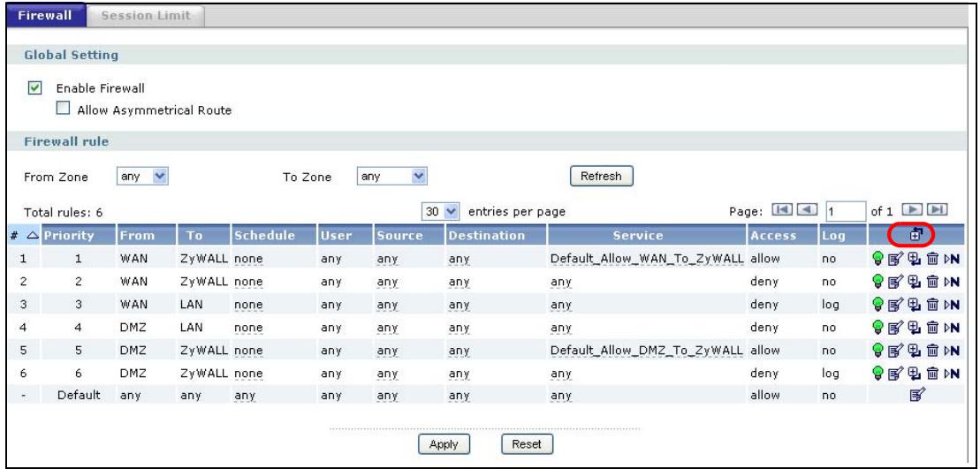Toggle the activate bulb for rule 2
This screenshot has height=469, width=980.
[878, 282]
